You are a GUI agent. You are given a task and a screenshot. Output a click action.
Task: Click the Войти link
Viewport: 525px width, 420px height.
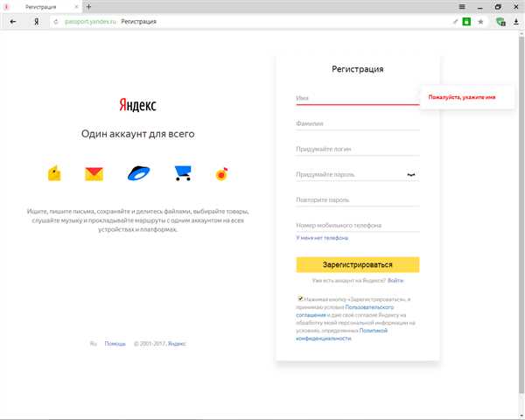coord(395,280)
